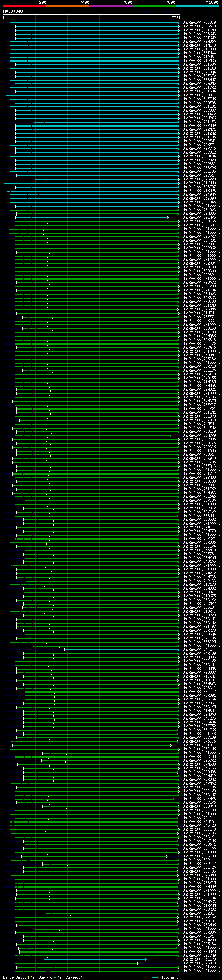Open hit UniRef100_Q10MS5
This screenshot has height=980, width=222.
pos(199,60)
